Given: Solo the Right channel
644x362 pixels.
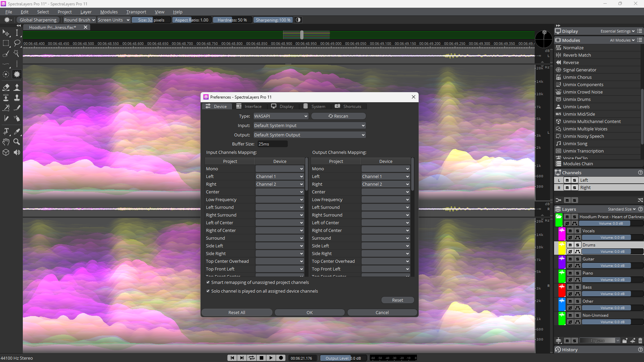Looking at the screenshot, I should [575, 187].
